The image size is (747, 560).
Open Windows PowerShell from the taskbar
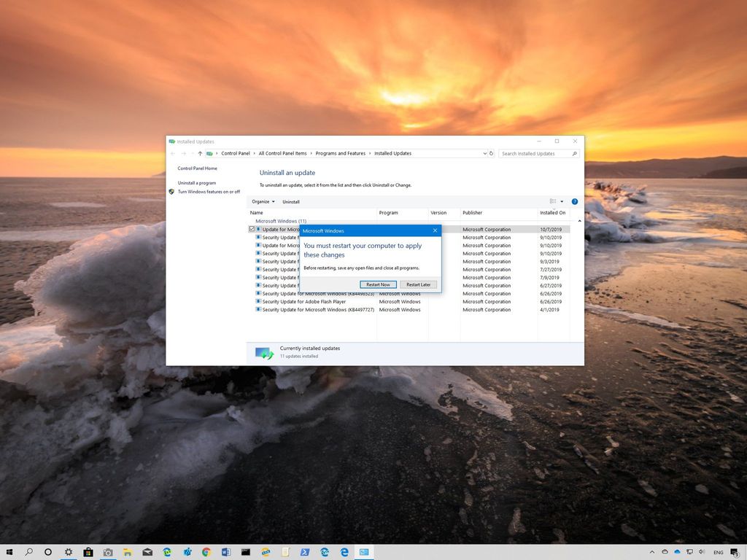pos(304,552)
